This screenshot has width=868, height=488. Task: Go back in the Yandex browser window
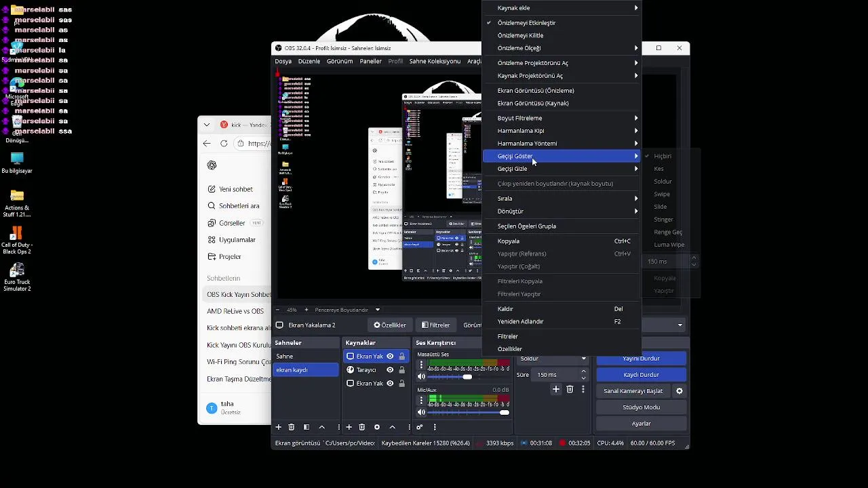point(207,143)
